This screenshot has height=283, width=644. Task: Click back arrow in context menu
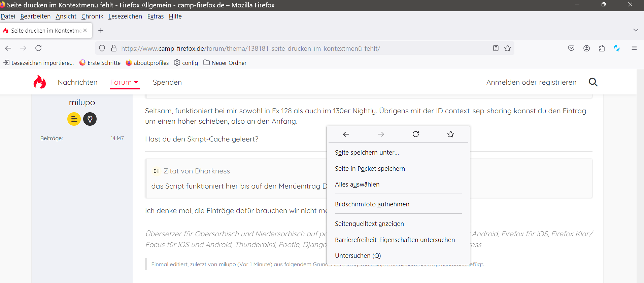tap(346, 134)
